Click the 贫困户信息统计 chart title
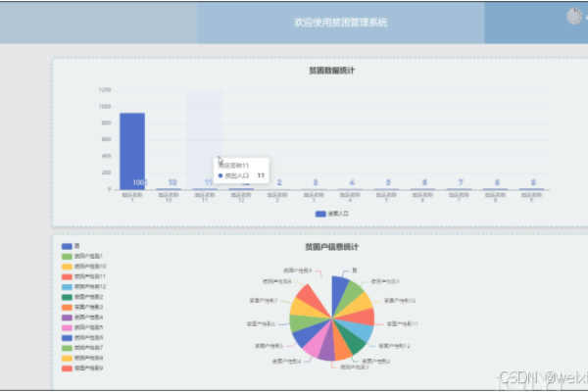588x392 pixels. point(332,247)
